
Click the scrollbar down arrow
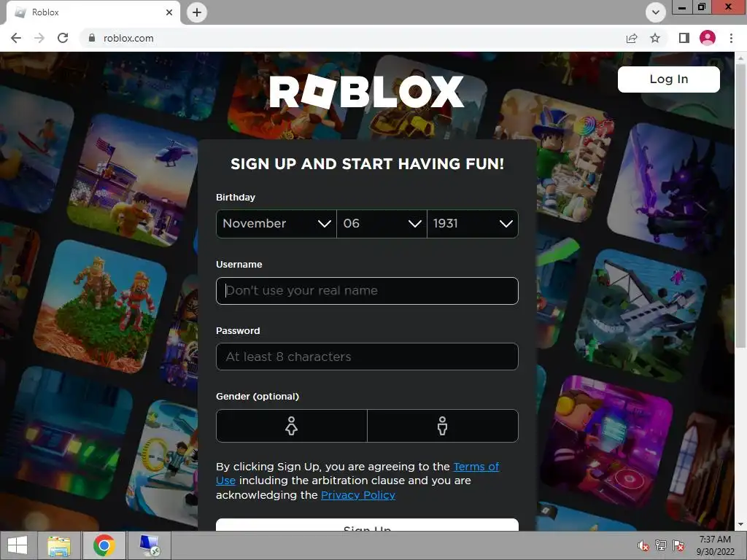point(740,524)
